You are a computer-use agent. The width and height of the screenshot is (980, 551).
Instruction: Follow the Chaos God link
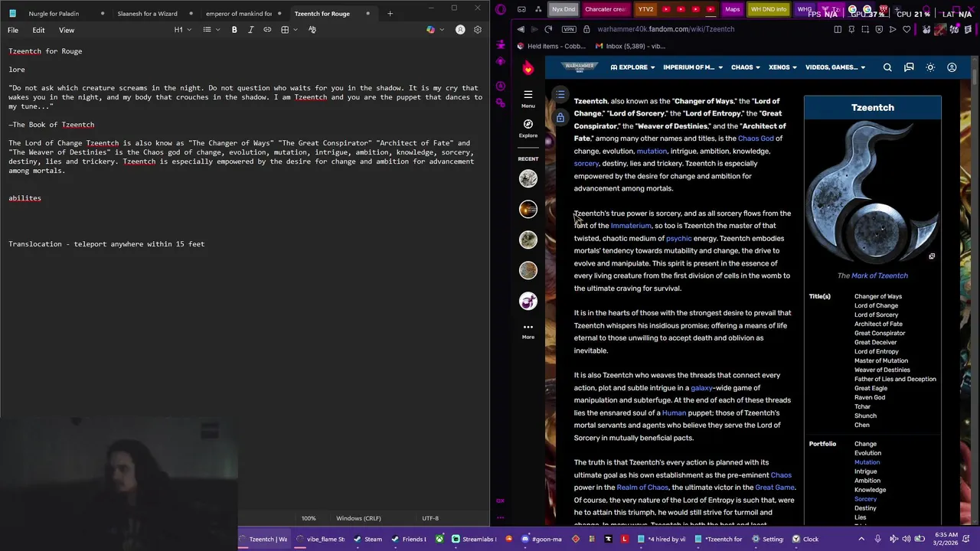[756, 139]
